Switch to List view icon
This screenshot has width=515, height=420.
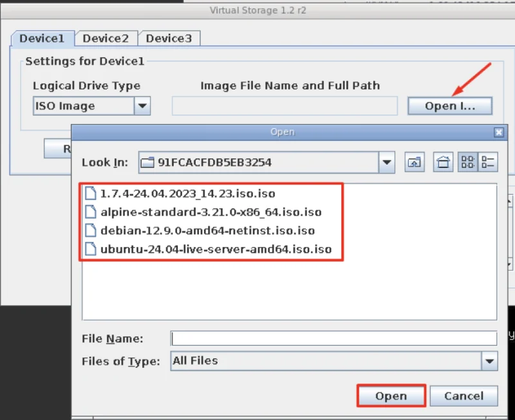467,163
